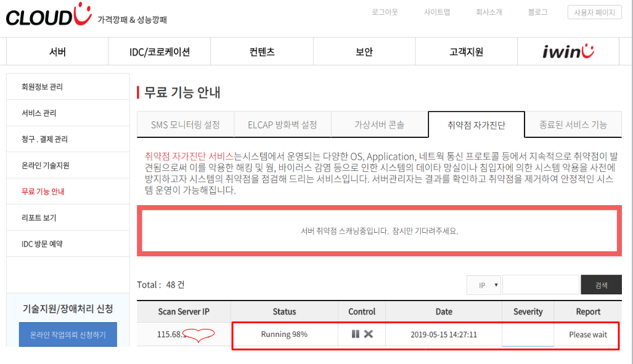Open the iwin logo menu item
This screenshot has width=633, height=364.
568,52
